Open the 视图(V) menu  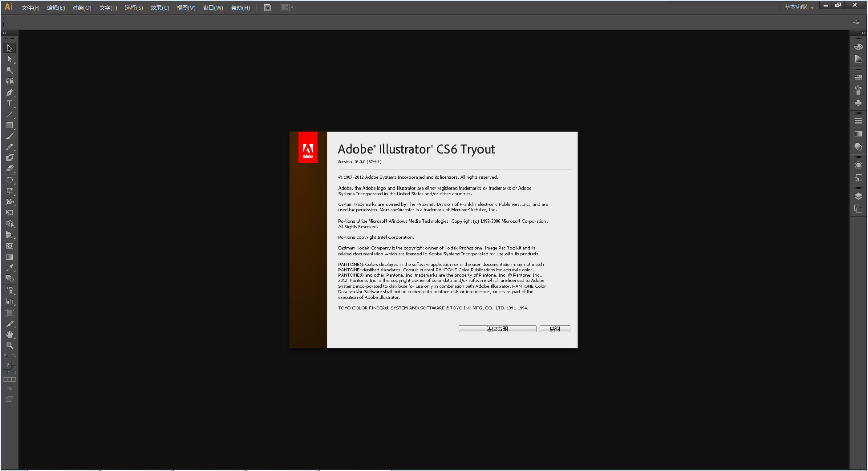pyautogui.click(x=186, y=8)
